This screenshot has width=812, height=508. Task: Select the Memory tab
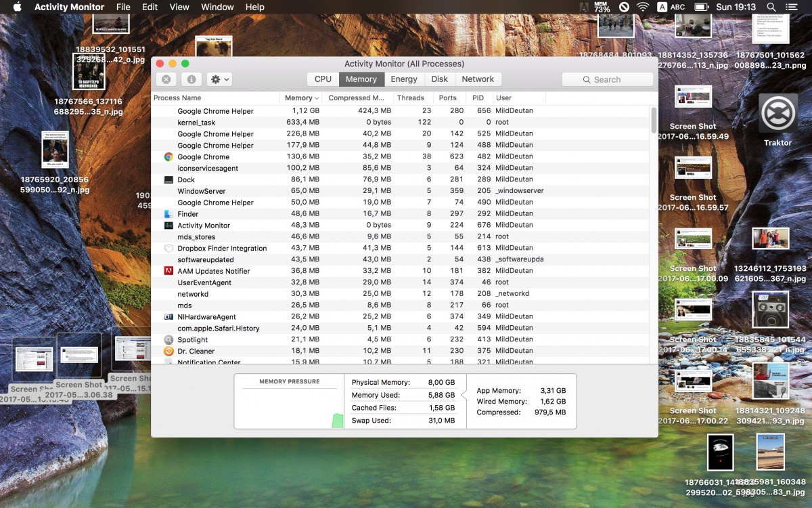[x=361, y=79]
